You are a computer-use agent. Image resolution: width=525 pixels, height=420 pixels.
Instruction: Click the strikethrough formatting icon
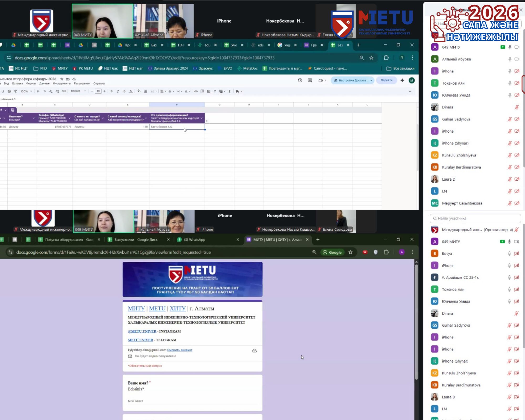point(124,91)
